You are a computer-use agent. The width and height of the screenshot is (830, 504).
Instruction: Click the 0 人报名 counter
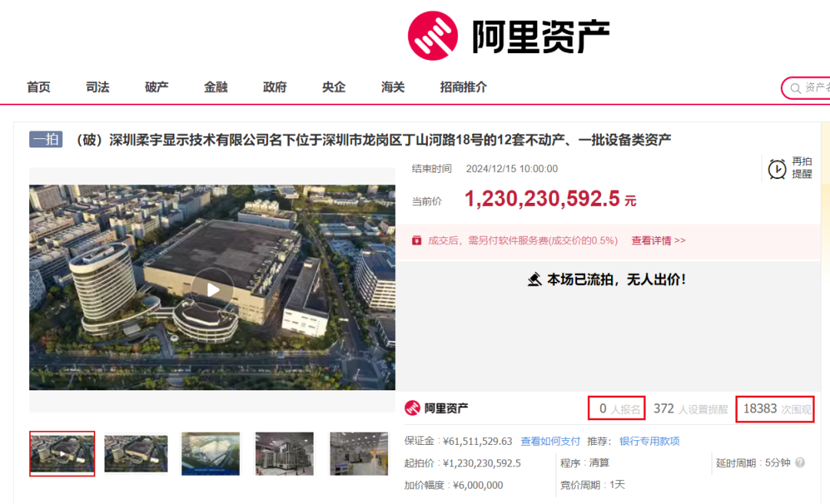click(x=616, y=409)
